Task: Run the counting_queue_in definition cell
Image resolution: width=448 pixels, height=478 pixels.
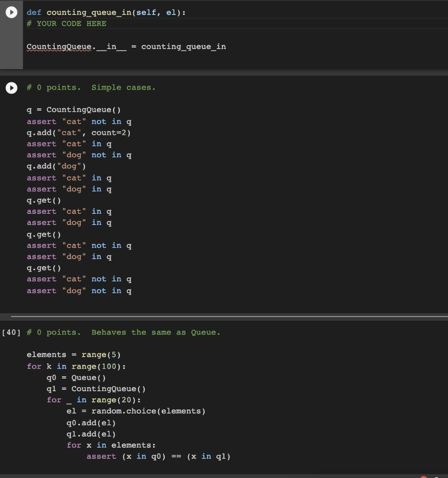Action: 11,12
